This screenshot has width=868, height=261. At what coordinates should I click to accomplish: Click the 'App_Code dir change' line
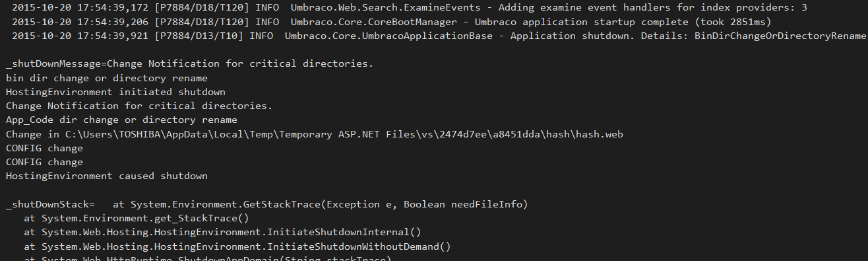pos(121,120)
